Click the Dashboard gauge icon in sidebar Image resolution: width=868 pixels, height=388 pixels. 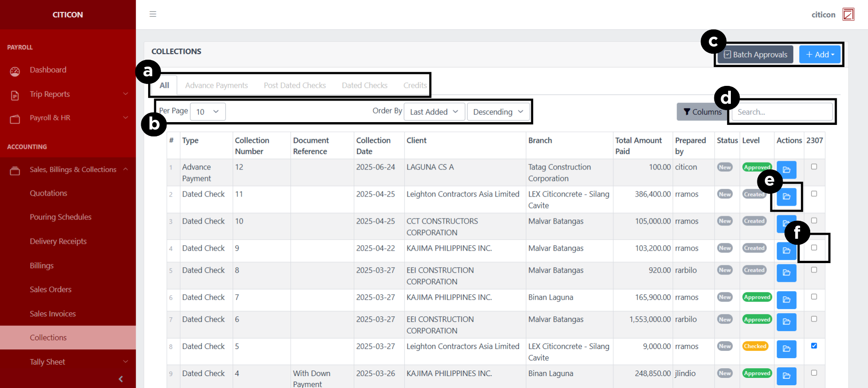click(x=15, y=71)
